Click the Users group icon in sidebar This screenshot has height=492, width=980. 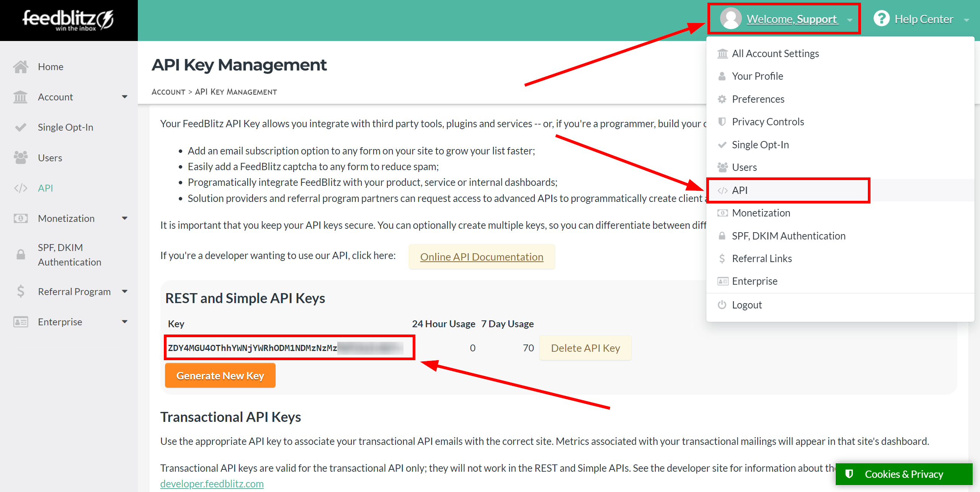pos(21,157)
